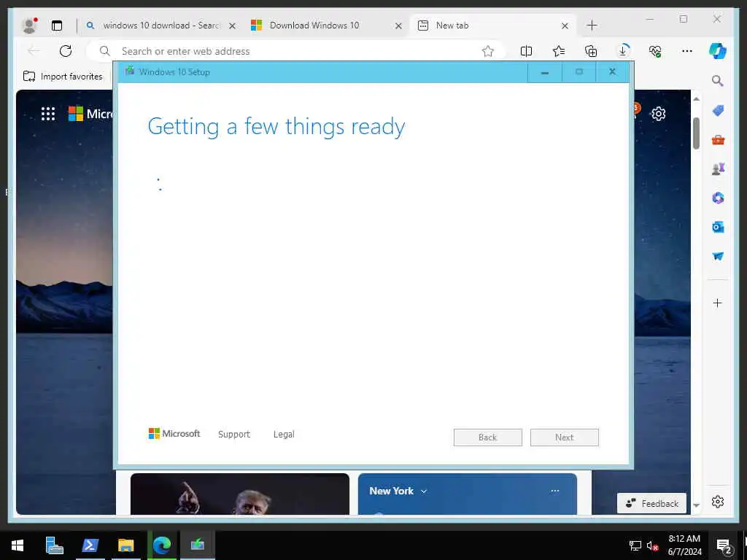The height and width of the screenshot is (560, 747).
Task: Click Import favorites in favorites bar
Action: coord(63,76)
